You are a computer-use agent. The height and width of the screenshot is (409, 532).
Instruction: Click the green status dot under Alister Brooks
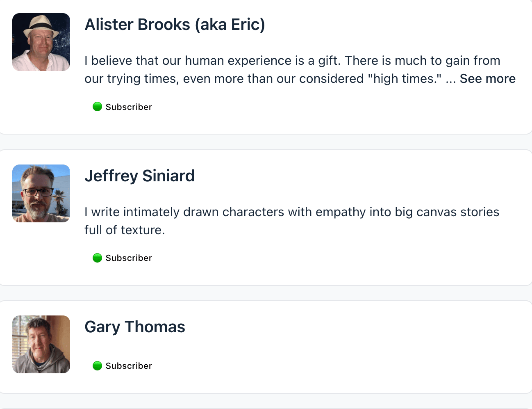tap(97, 107)
